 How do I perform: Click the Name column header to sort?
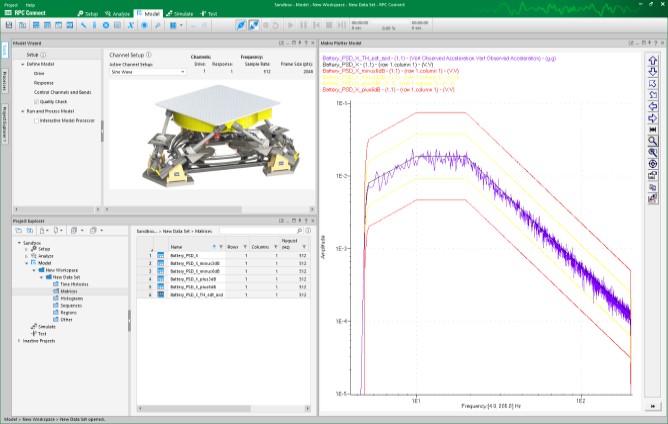click(x=177, y=246)
